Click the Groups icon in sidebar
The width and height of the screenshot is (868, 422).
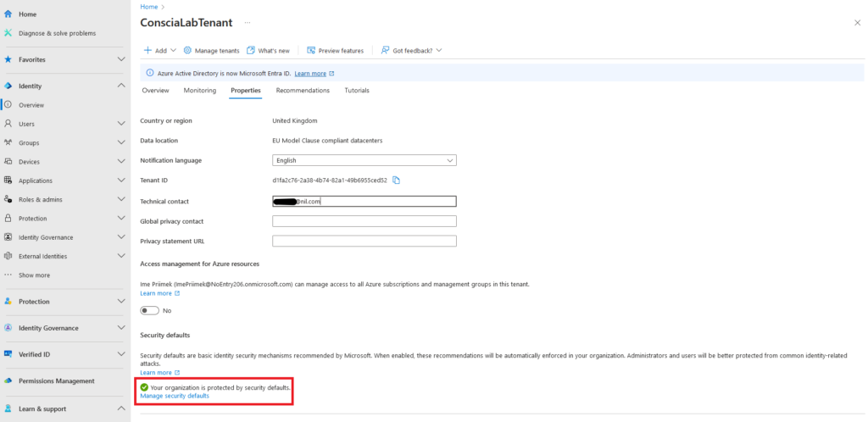[8, 142]
